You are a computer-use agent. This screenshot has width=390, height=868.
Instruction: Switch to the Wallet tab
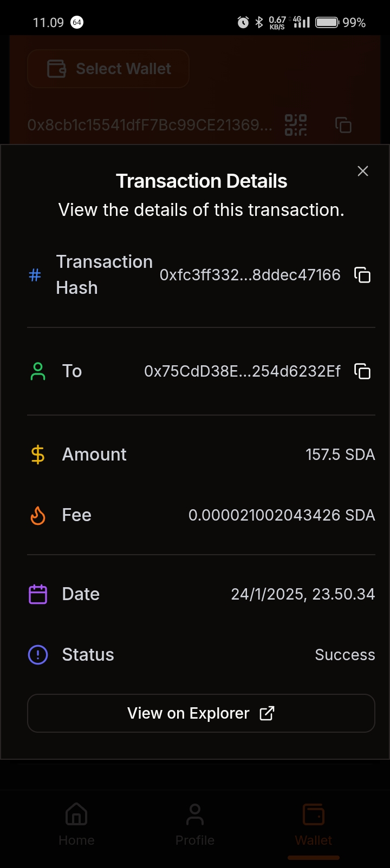pyautogui.click(x=314, y=824)
